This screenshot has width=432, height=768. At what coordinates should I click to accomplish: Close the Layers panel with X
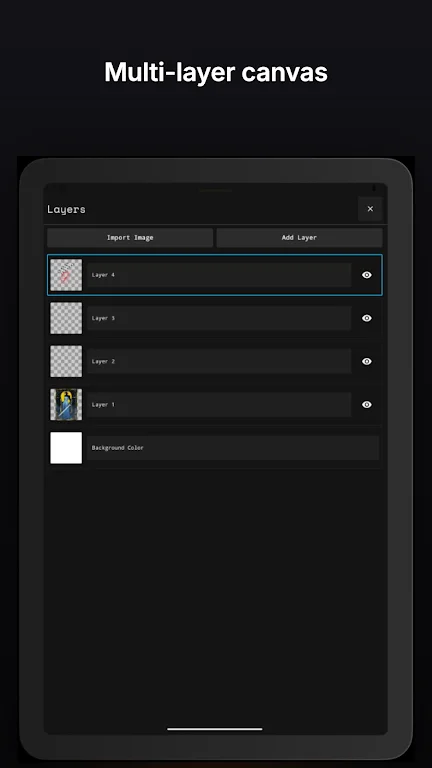[x=370, y=209]
